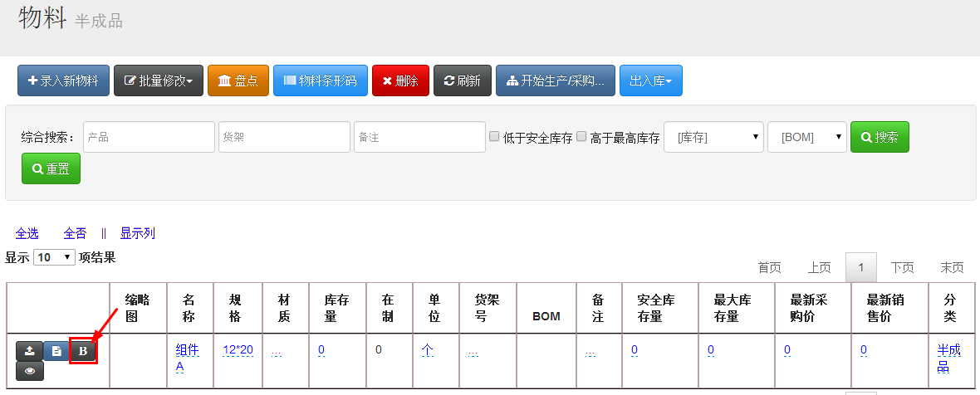Click the green 搜索 search button

[x=880, y=137]
